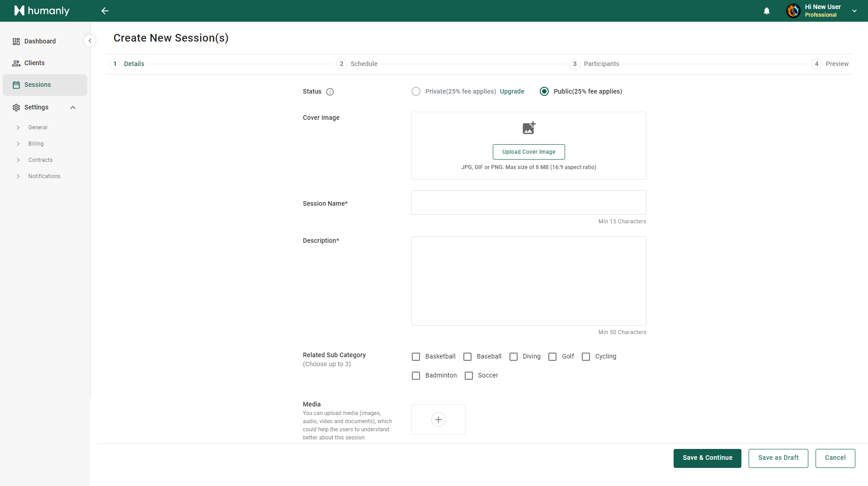Click the Settings label in sidebar
Screen dimensions: 868x486
pos(36,108)
